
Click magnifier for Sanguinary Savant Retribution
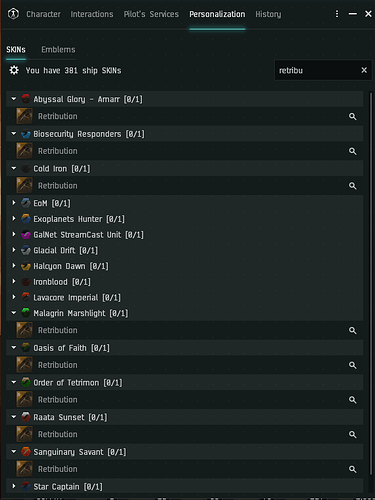[x=352, y=469]
